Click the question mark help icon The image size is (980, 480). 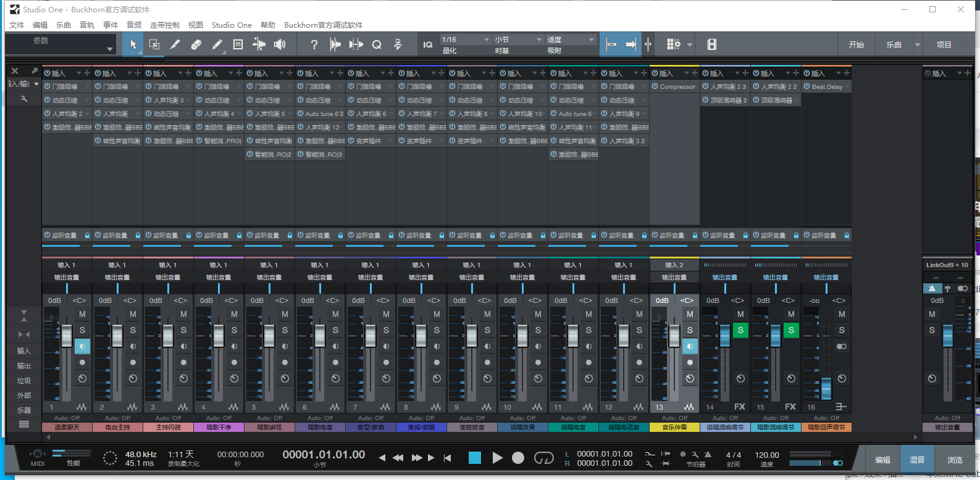(x=314, y=44)
